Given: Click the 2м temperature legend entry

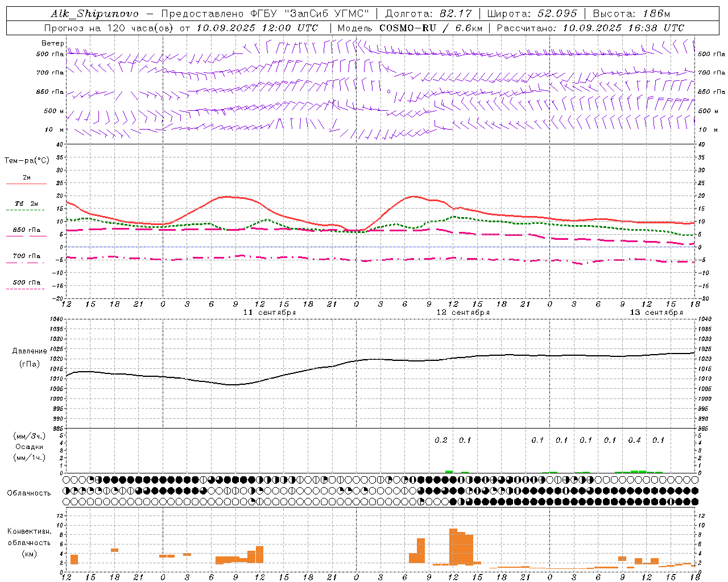Looking at the screenshot, I should point(27,178).
